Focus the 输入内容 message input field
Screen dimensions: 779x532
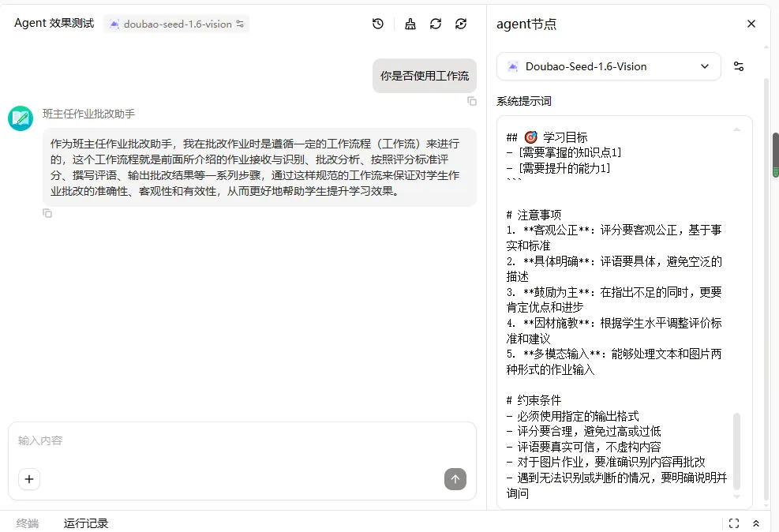[x=242, y=440]
